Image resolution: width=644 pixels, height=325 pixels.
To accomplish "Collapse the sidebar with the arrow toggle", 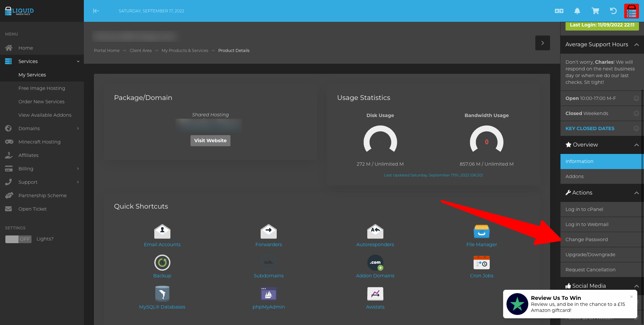I will tap(96, 11).
